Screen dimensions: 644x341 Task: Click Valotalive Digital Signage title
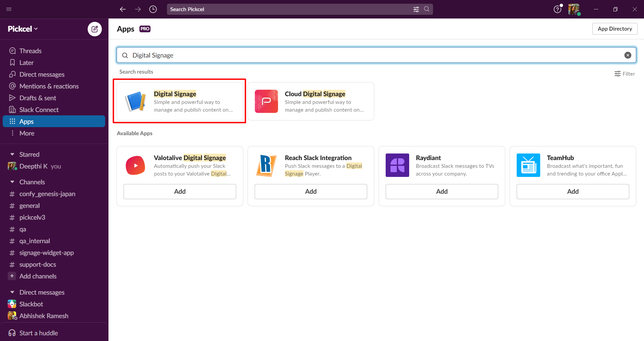coord(190,158)
